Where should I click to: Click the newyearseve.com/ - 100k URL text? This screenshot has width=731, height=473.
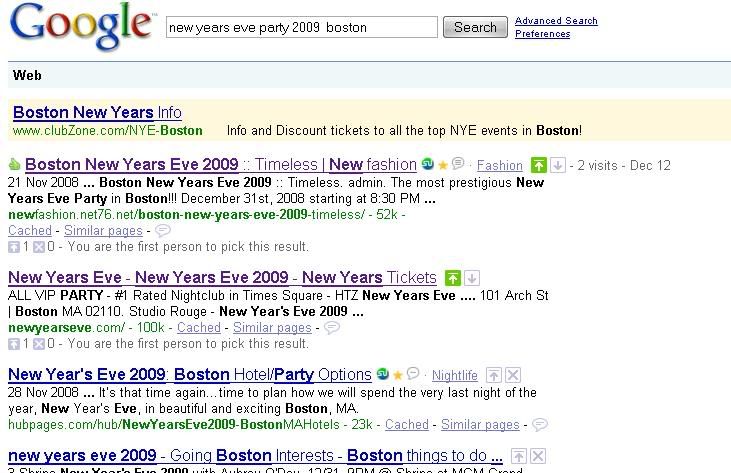[x=86, y=328]
